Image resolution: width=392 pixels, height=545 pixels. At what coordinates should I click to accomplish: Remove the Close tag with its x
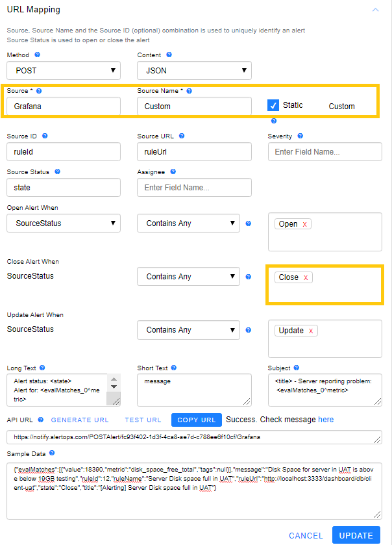click(305, 277)
